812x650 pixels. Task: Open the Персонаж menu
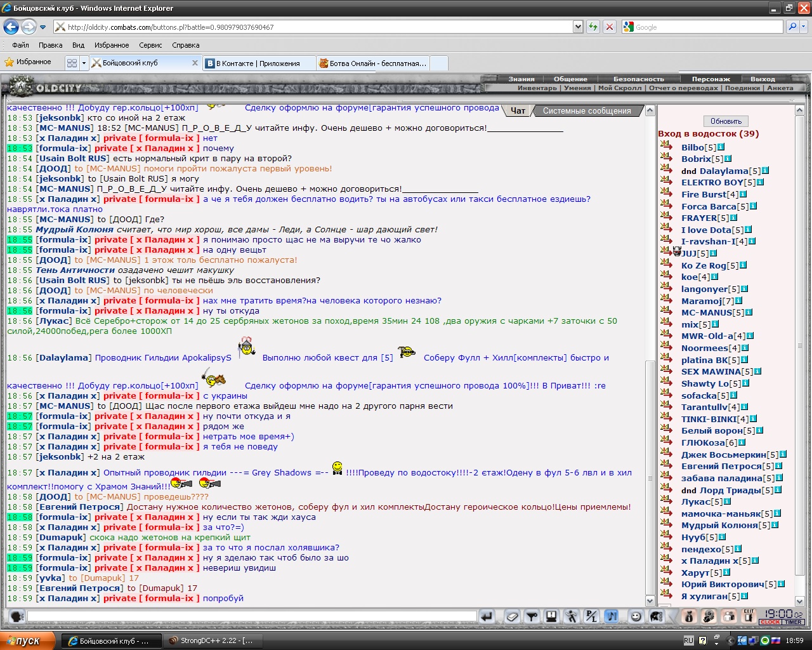[711, 79]
